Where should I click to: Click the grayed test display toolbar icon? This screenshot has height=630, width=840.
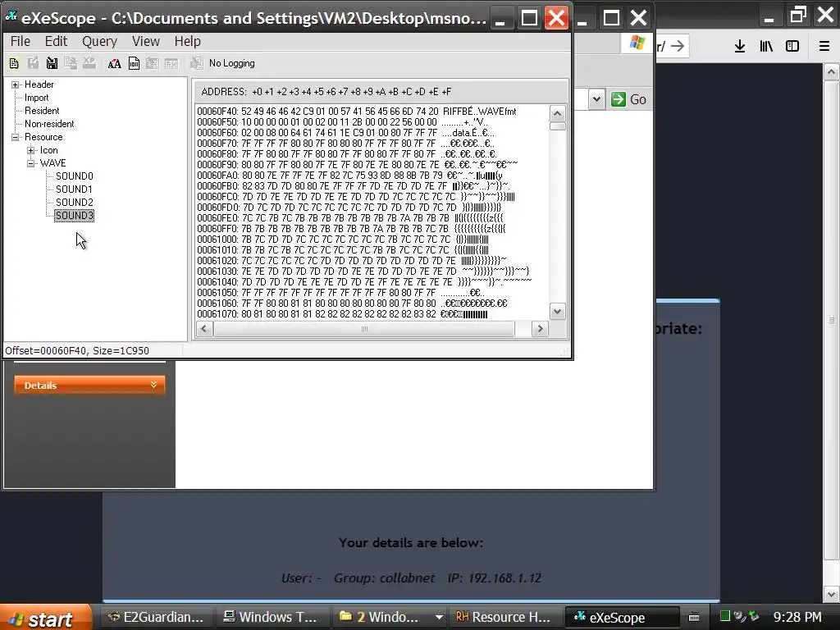coord(171,64)
